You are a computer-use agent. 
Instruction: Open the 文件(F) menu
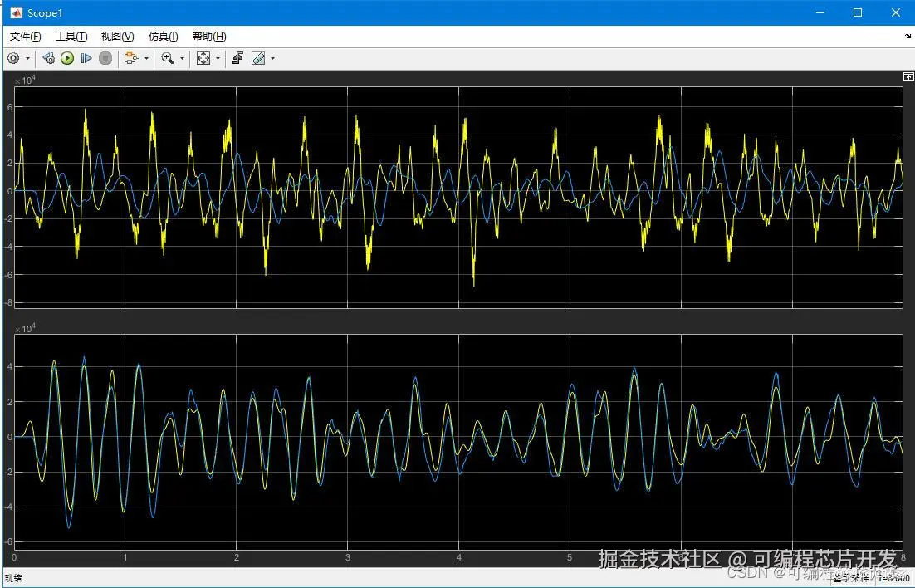click(25, 37)
